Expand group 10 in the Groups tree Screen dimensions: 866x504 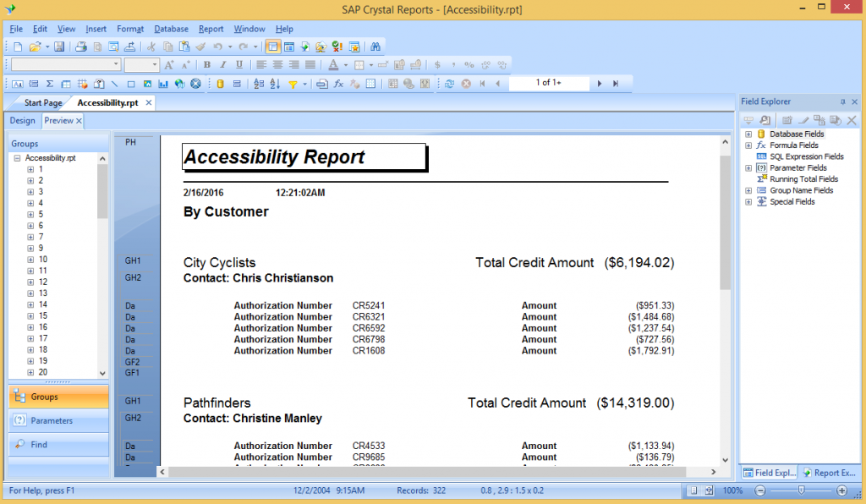(30, 260)
